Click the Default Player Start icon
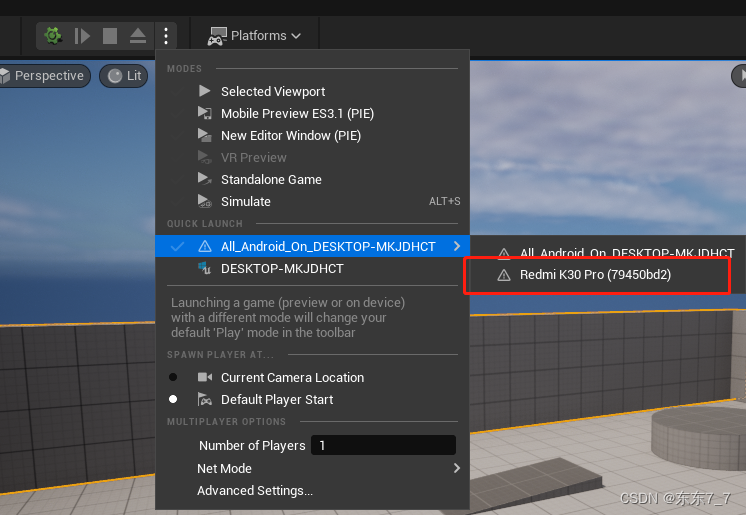The width and height of the screenshot is (746, 515). click(205, 399)
